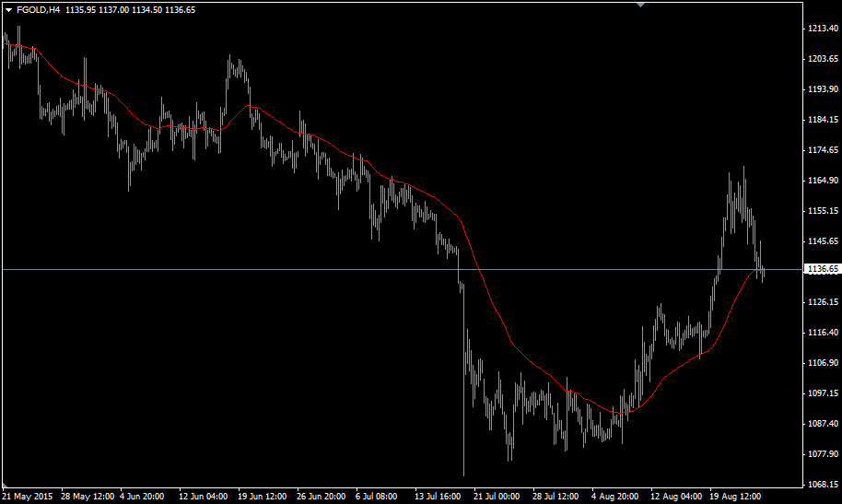Click the 1213.40 price scale label
Screen dimensions: 842x504
point(824,29)
